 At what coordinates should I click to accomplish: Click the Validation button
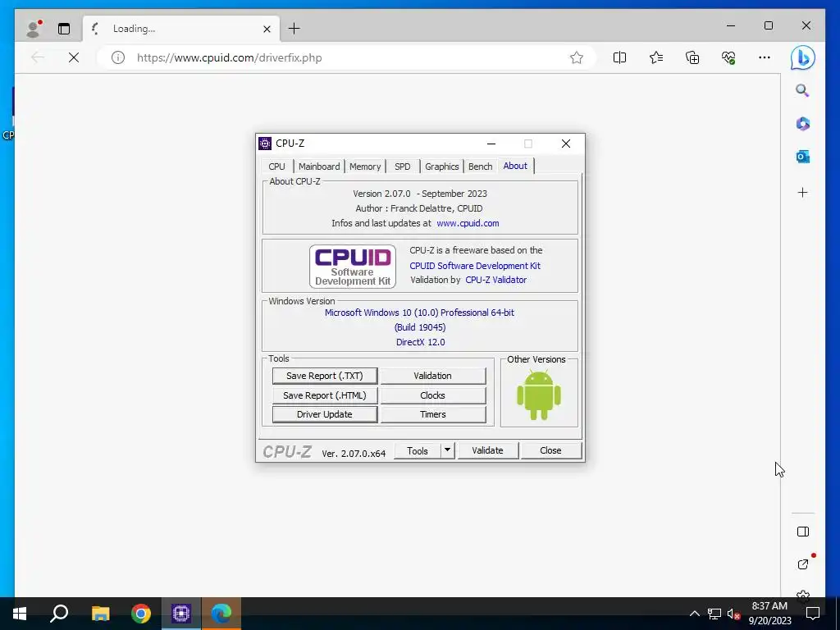point(433,376)
